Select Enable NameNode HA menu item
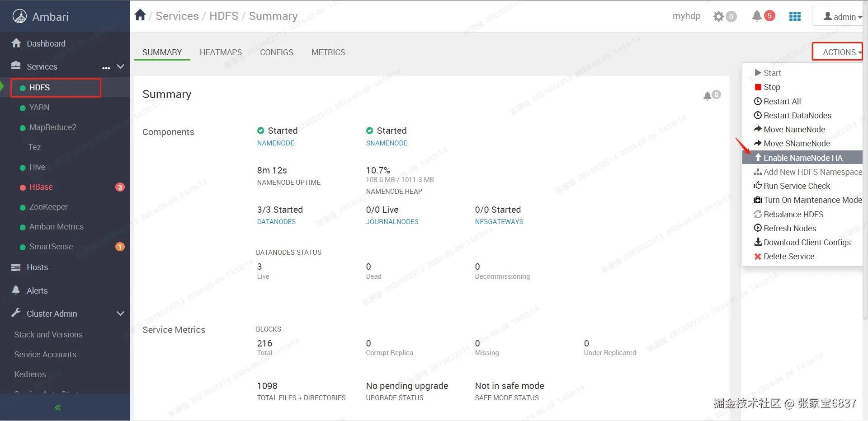This screenshot has width=868, height=421. [802, 158]
